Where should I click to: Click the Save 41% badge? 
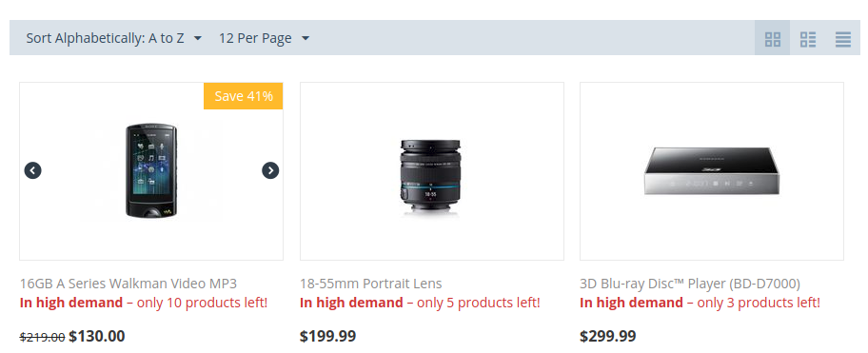click(244, 96)
